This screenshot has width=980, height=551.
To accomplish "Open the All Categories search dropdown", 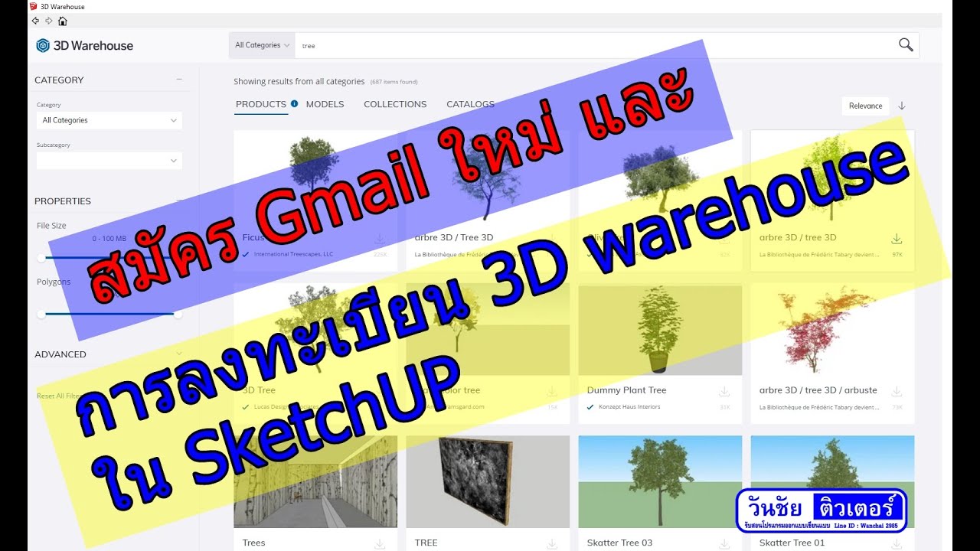I will coord(262,45).
